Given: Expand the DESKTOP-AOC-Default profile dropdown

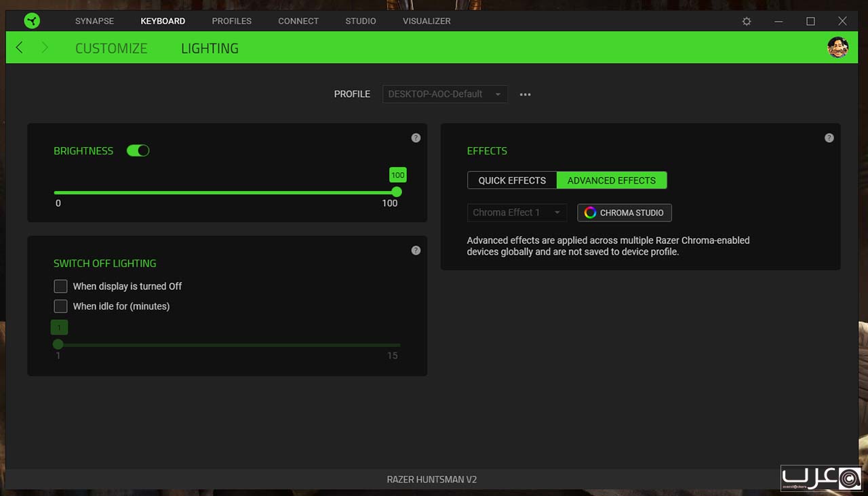Looking at the screenshot, I should [x=444, y=94].
